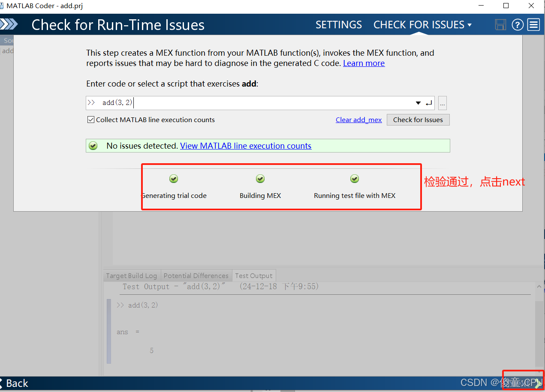Click the Enter run arrow icon
The height and width of the screenshot is (392, 545).
click(x=429, y=103)
